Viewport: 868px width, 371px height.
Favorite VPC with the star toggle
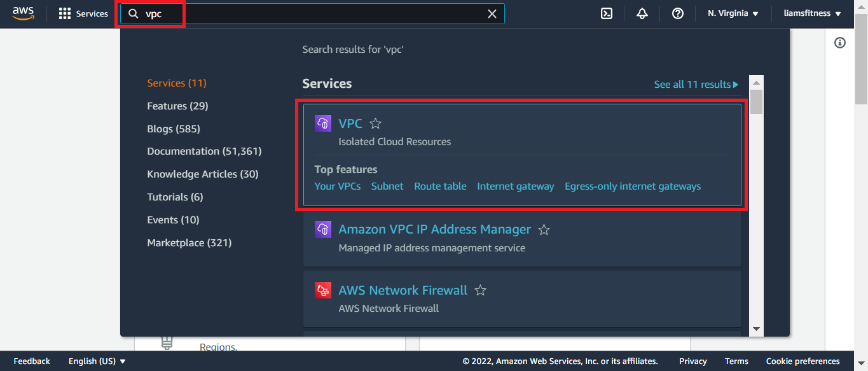point(376,123)
